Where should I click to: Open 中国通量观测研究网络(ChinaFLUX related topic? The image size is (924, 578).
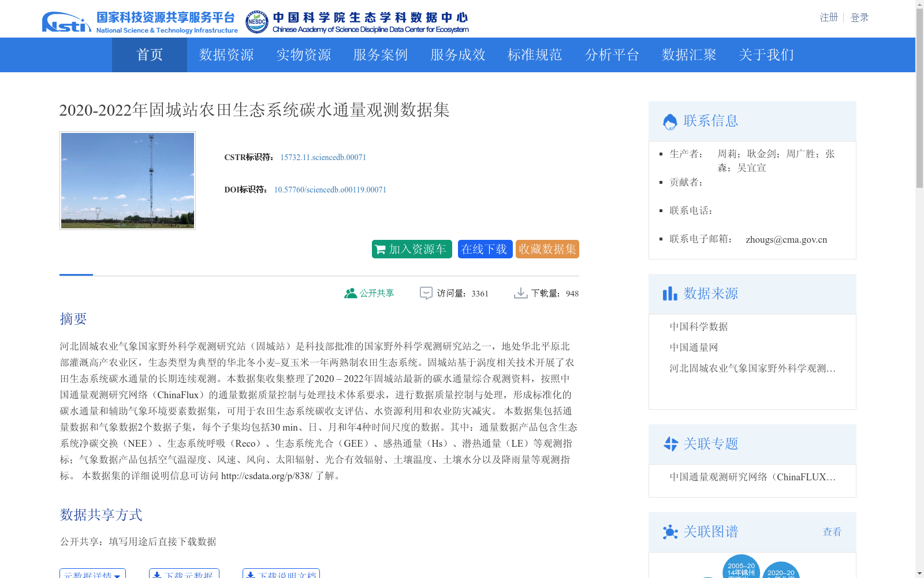tap(752, 477)
